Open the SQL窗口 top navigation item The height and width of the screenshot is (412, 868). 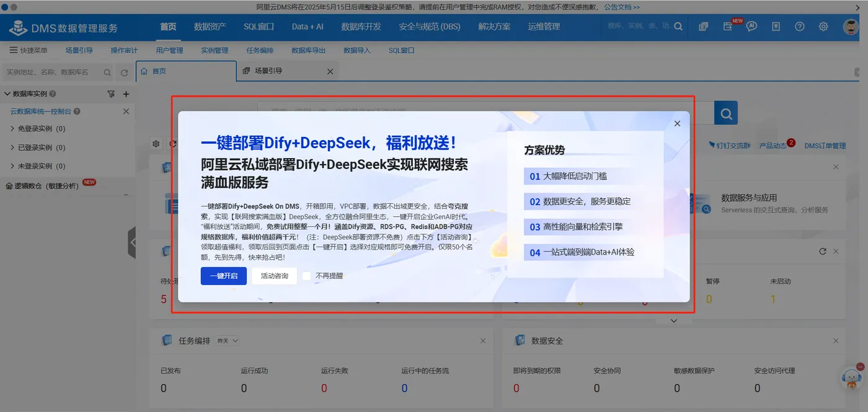pyautogui.click(x=259, y=27)
